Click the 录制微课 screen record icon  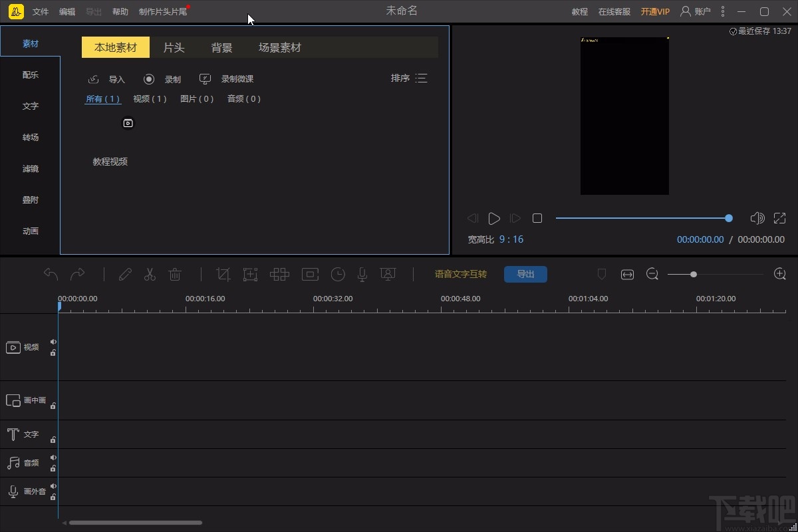(205, 79)
